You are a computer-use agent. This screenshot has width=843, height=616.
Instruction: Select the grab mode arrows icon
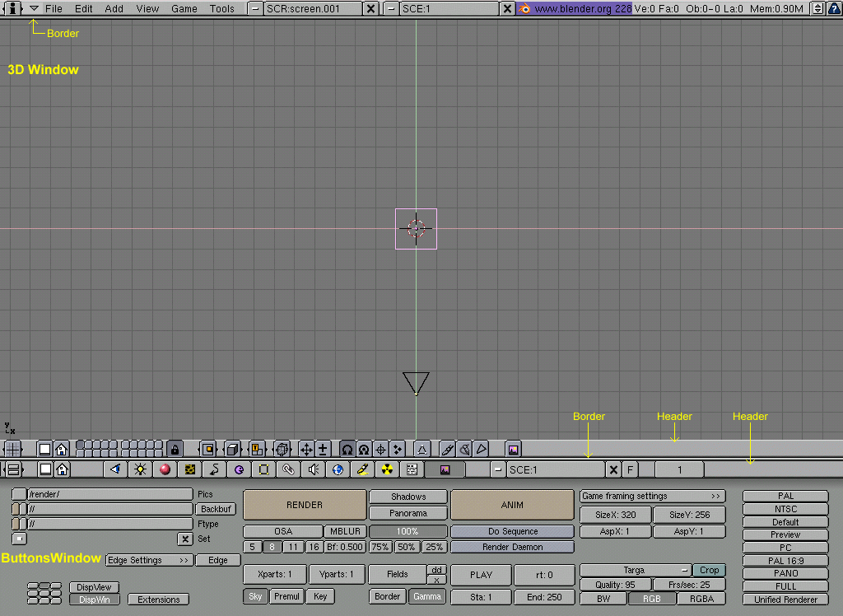pyautogui.click(x=306, y=449)
